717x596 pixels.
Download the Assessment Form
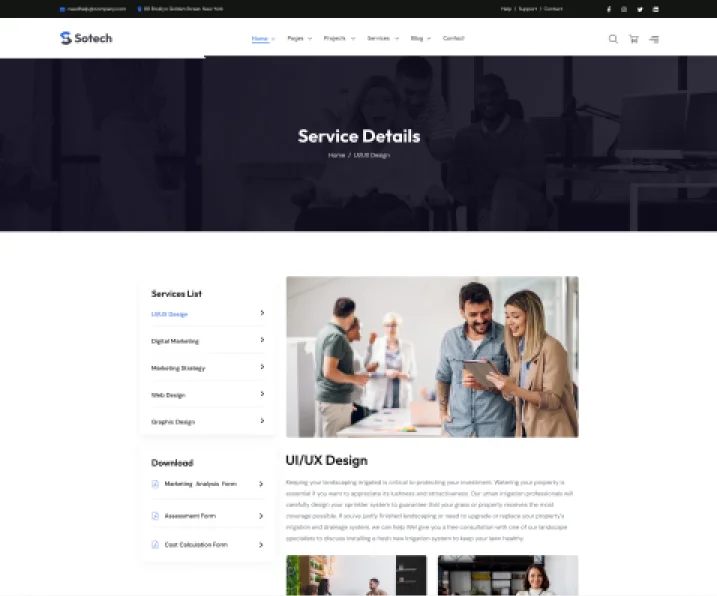tap(189, 516)
